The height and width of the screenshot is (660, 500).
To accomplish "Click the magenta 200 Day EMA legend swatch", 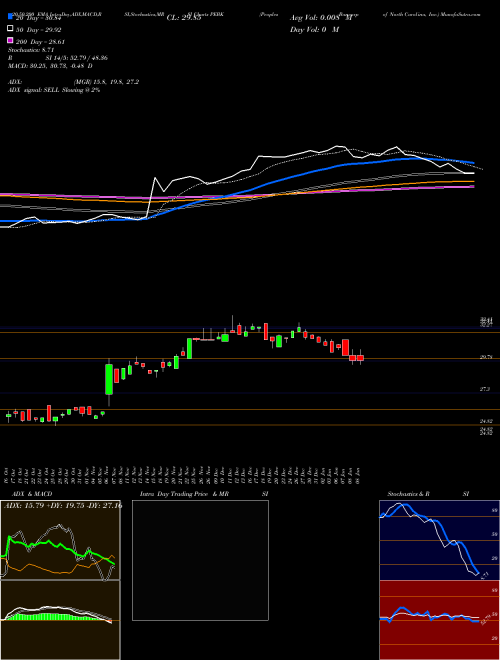I will [x=10, y=41].
